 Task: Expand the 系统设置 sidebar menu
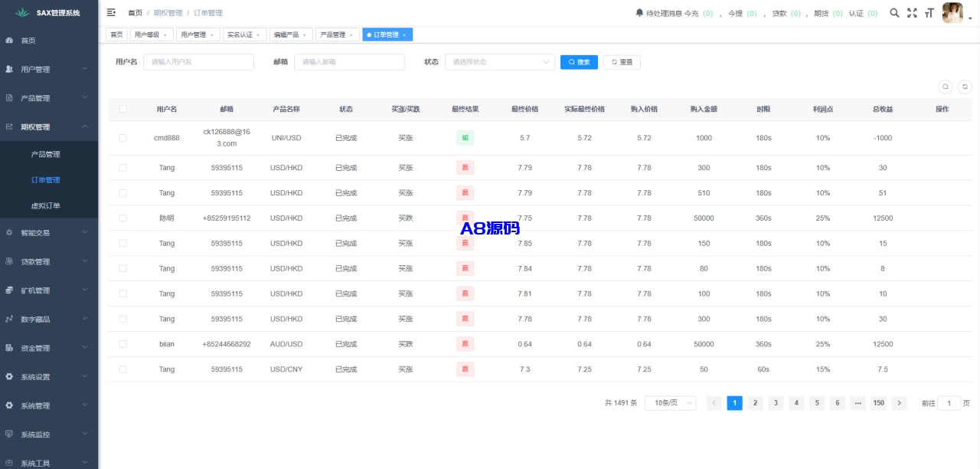coord(49,377)
